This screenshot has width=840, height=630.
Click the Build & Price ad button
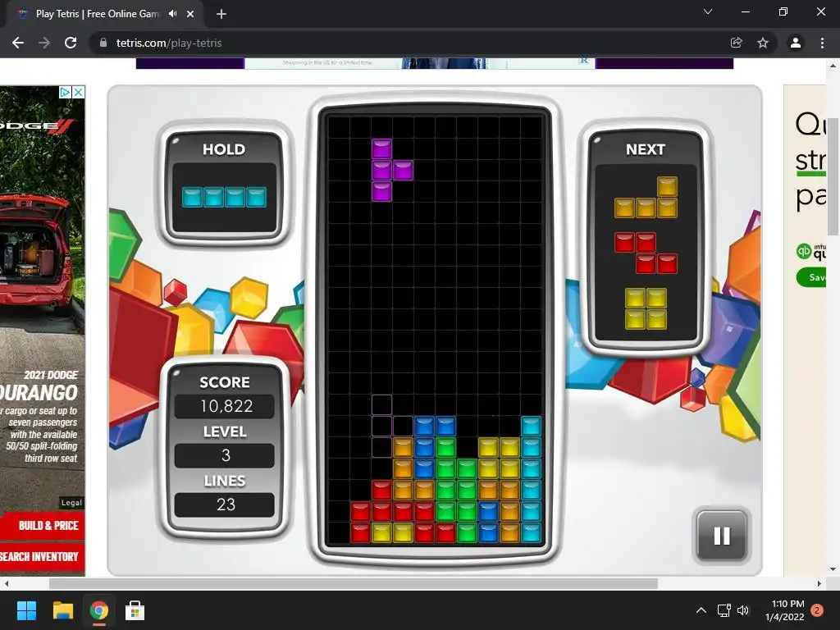point(43,526)
